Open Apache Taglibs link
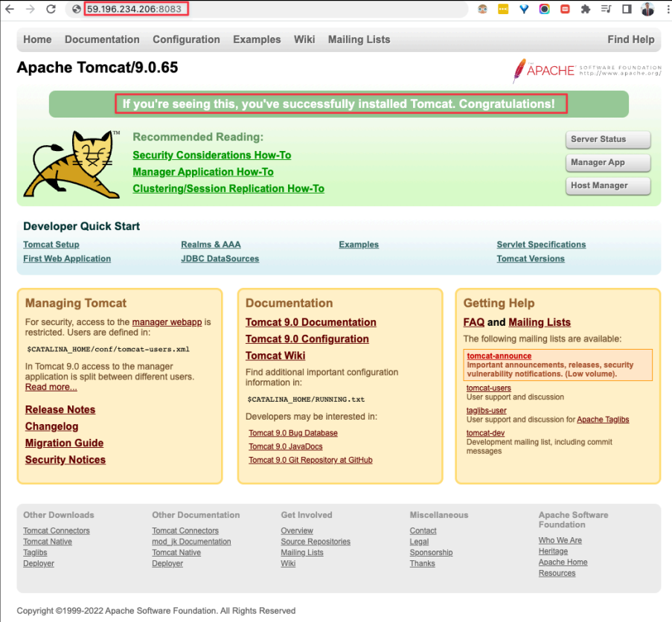 tap(603, 420)
